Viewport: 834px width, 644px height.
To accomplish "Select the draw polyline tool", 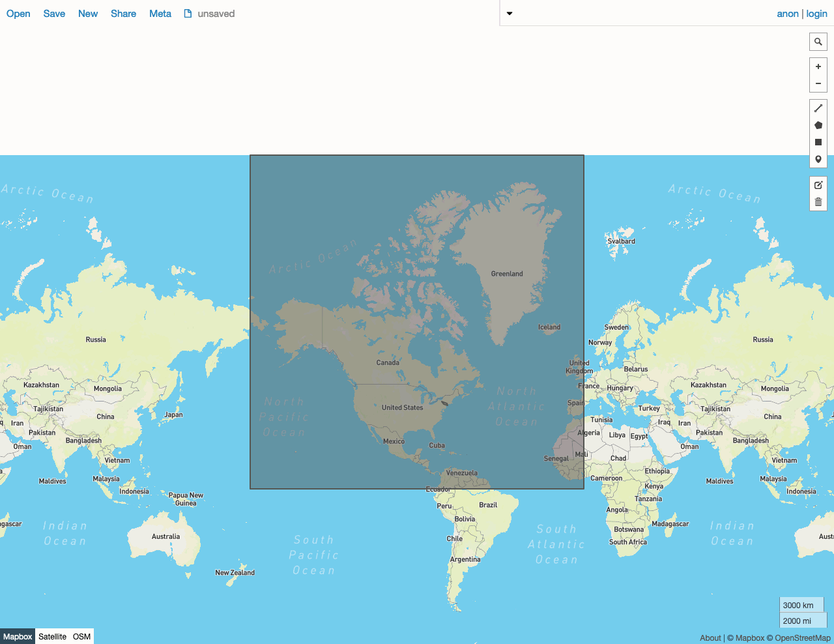I will (818, 108).
